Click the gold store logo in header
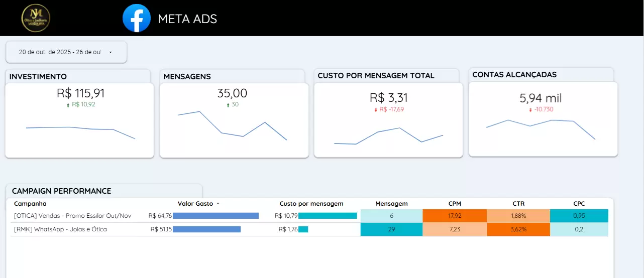 click(x=36, y=18)
